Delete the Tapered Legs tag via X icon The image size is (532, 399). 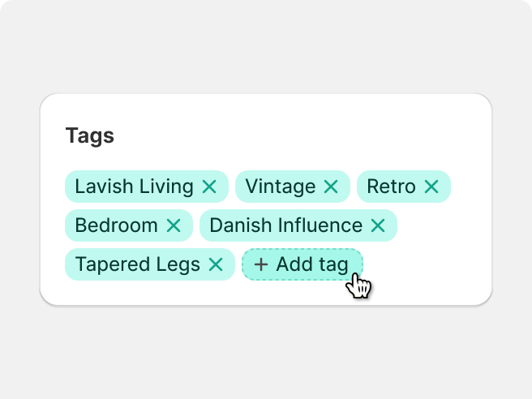coord(216,264)
